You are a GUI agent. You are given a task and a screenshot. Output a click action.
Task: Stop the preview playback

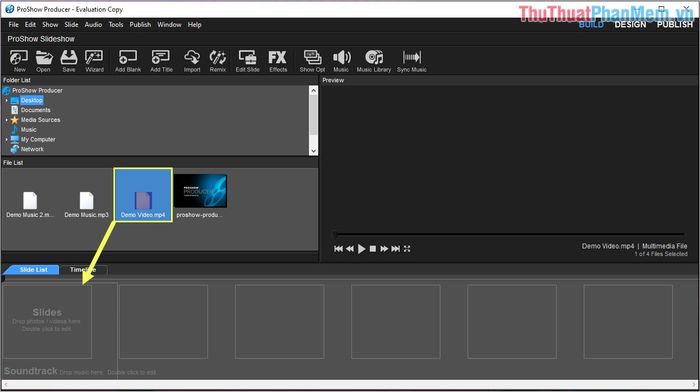point(373,249)
